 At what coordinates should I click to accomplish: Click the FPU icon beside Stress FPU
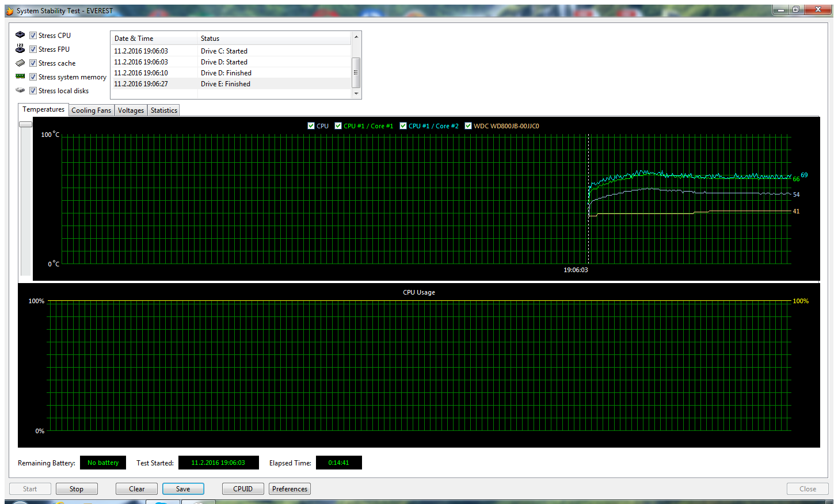point(20,49)
